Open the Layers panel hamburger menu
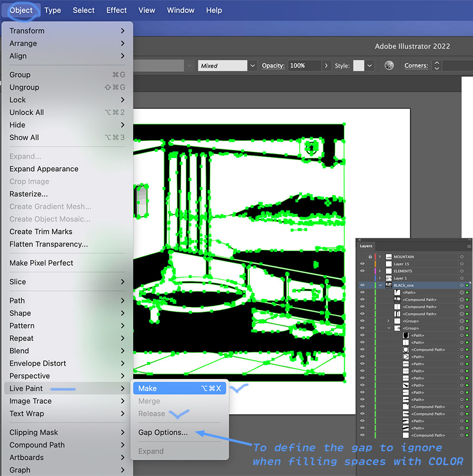This screenshot has height=476, width=473. 469,246
